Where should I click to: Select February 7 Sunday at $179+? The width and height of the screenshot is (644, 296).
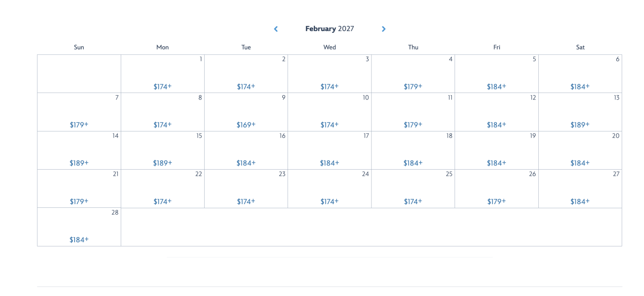[79, 112]
